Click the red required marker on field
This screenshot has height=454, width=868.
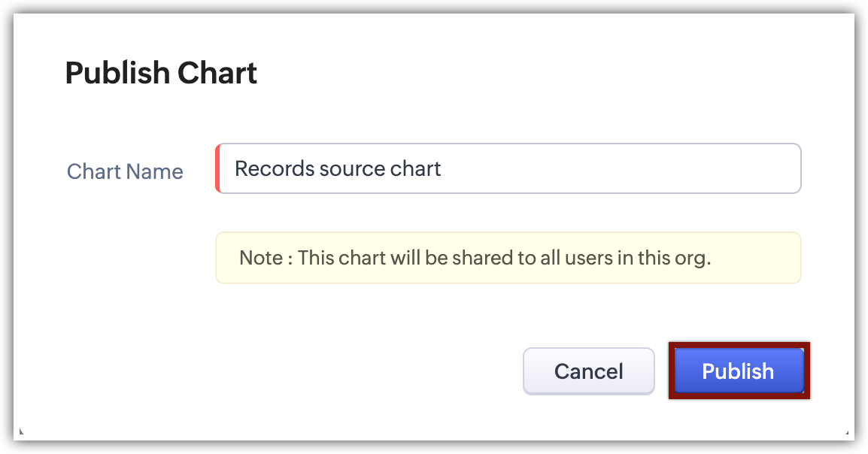pyautogui.click(x=217, y=168)
